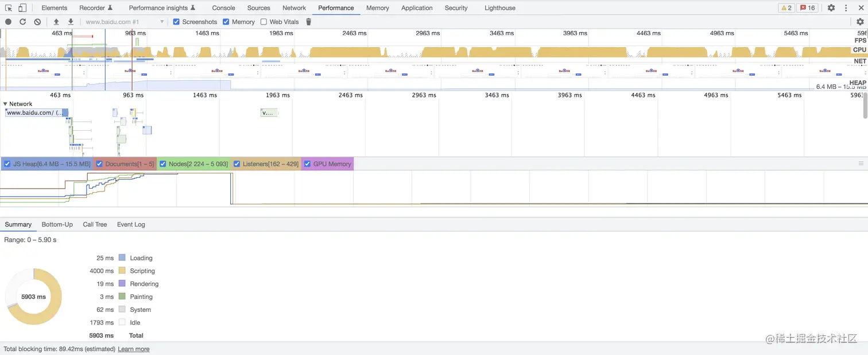Toggle the Documents counter checkbox
Viewport: 868px width, 355px height.
point(99,164)
